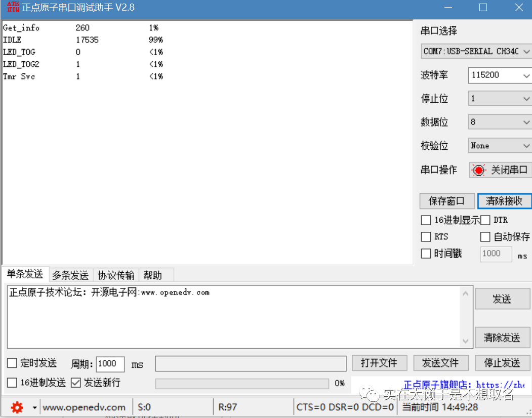Click the 发送文件 send file button

pyautogui.click(x=441, y=363)
